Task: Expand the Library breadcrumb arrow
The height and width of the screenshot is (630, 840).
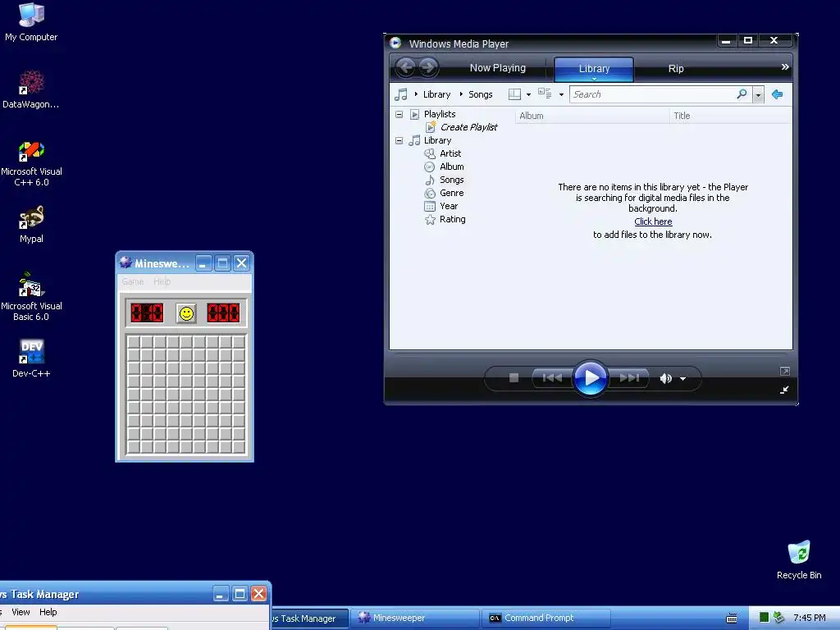Action: [416, 94]
